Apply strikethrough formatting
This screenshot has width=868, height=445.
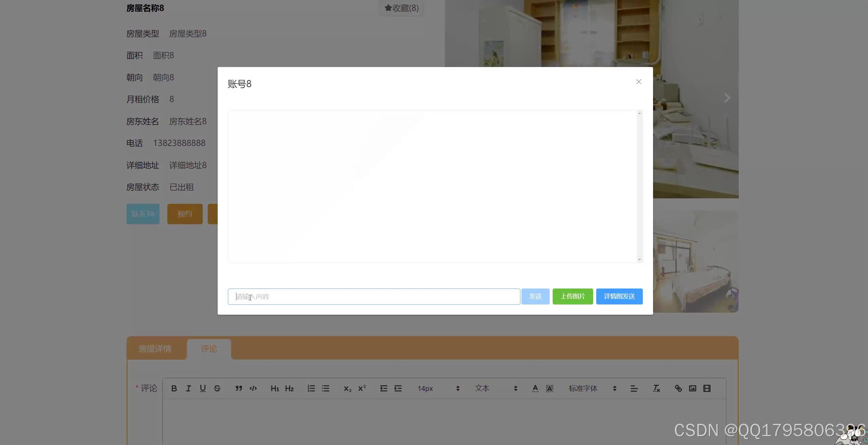(x=217, y=388)
